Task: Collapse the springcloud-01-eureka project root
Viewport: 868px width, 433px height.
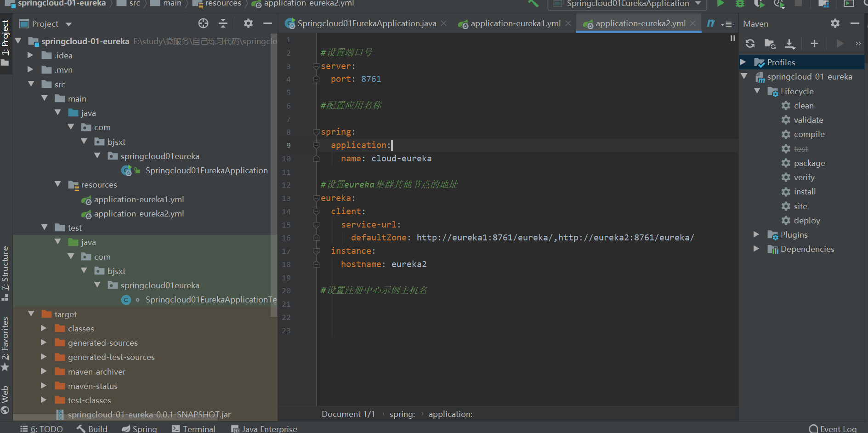Action: click(x=18, y=41)
